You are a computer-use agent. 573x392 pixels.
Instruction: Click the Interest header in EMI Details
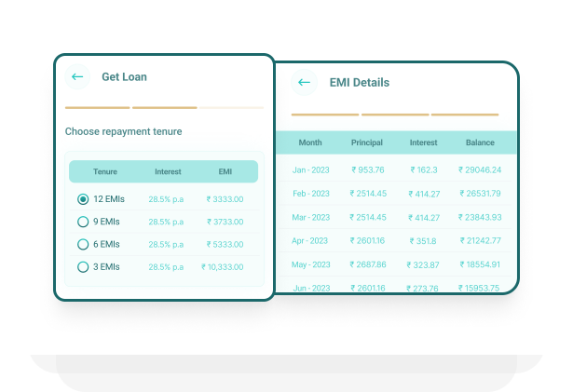coord(423,142)
